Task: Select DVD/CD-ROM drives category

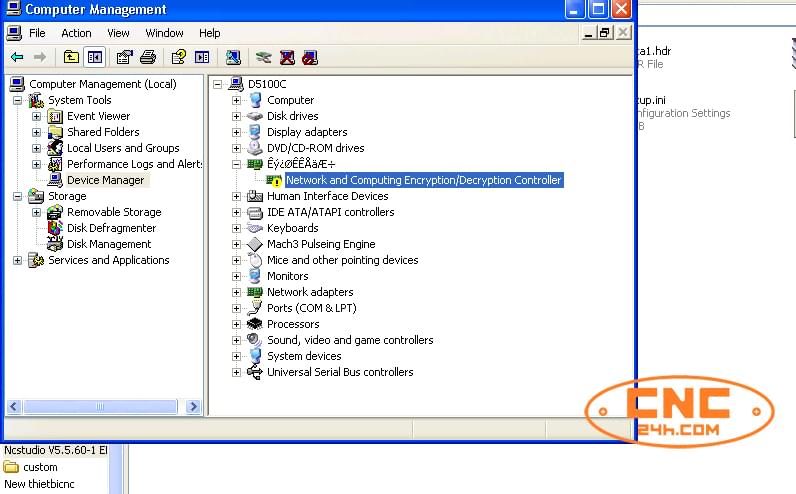Action: point(316,148)
